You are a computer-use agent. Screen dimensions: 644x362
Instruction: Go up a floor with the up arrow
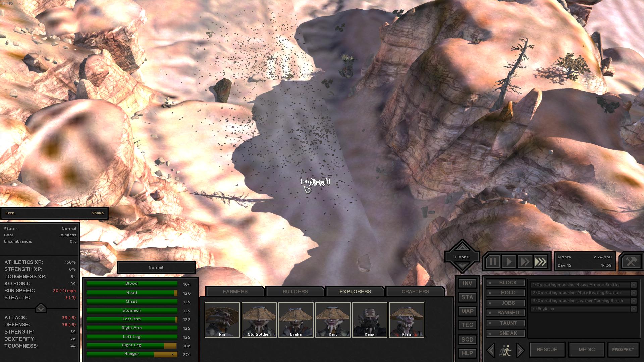pyautogui.click(x=462, y=247)
